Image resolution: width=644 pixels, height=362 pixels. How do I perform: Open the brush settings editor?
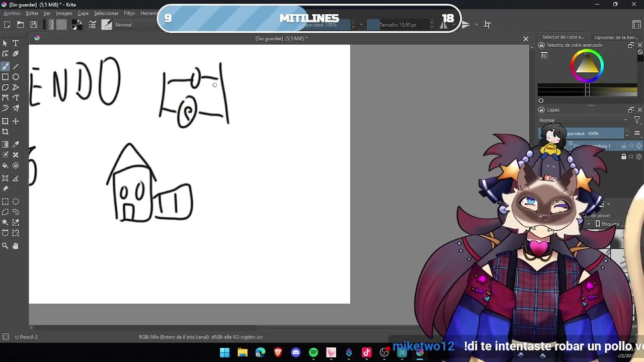coord(93,25)
